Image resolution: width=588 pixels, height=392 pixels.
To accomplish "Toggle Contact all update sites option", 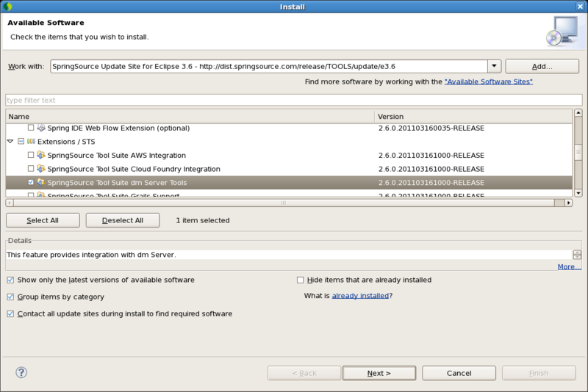I will point(10,313).
